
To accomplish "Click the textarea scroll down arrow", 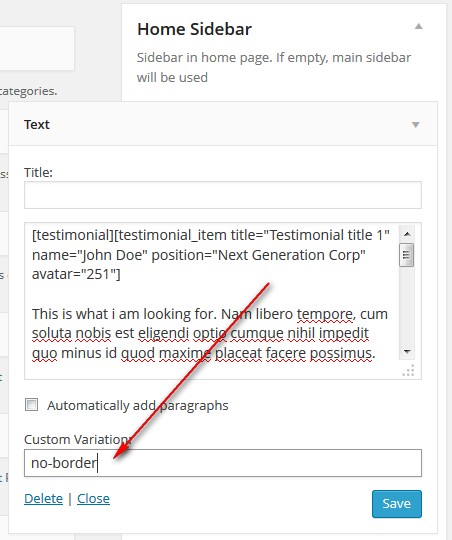I will point(407,352).
